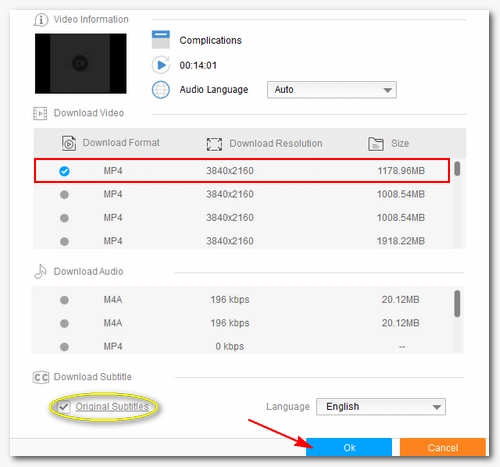500x467 pixels.
Task: Click the audio list scrollbar handle
Action: coord(457,304)
